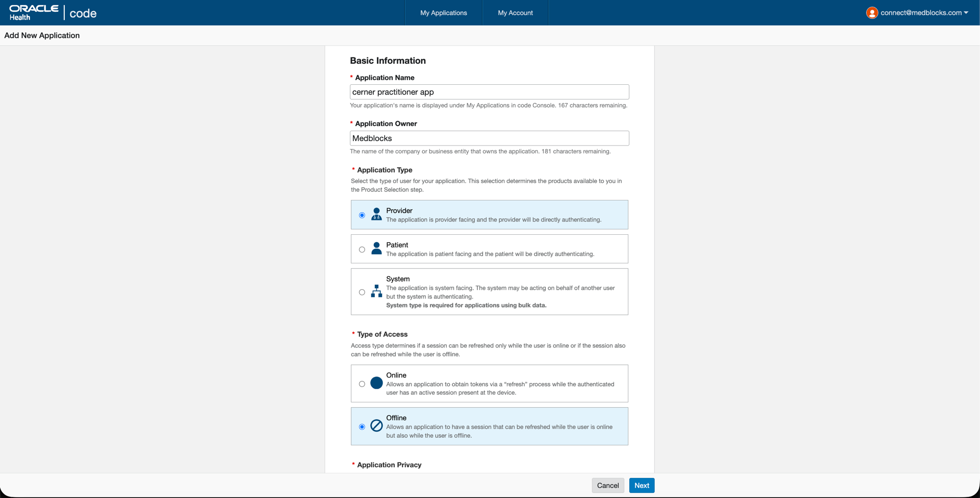980x498 pixels.
Task: Click the '181 characters remaining' hint text
Action: 576,151
